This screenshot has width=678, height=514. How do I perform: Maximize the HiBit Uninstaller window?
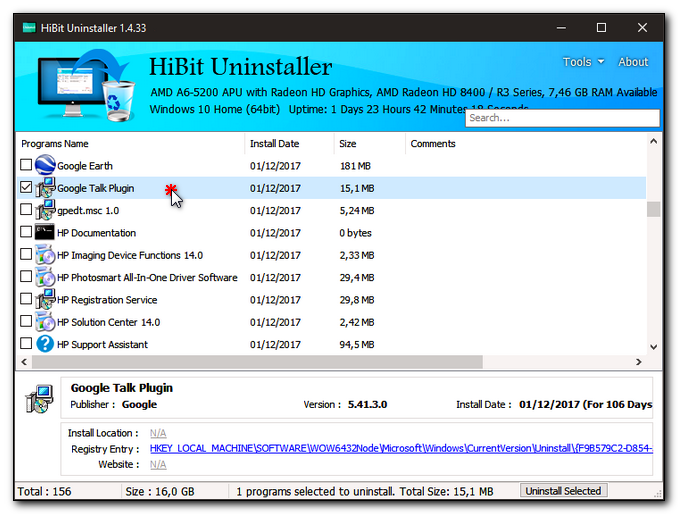click(601, 28)
